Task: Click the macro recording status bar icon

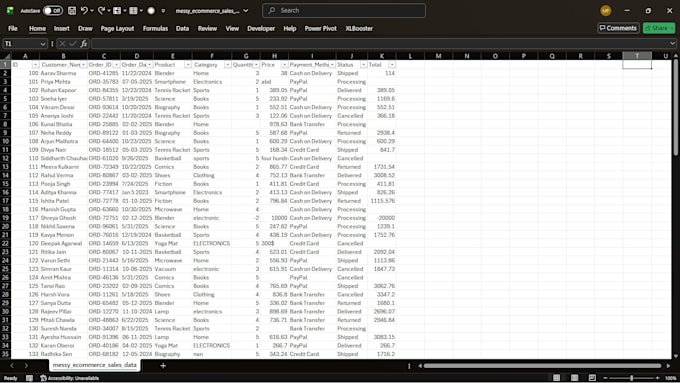Action: click(29, 378)
